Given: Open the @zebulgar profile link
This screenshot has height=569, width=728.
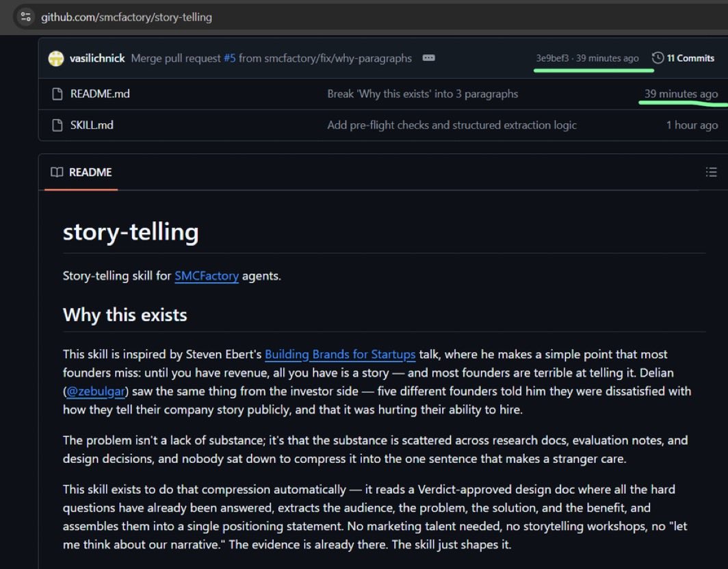Looking at the screenshot, I should coord(96,392).
